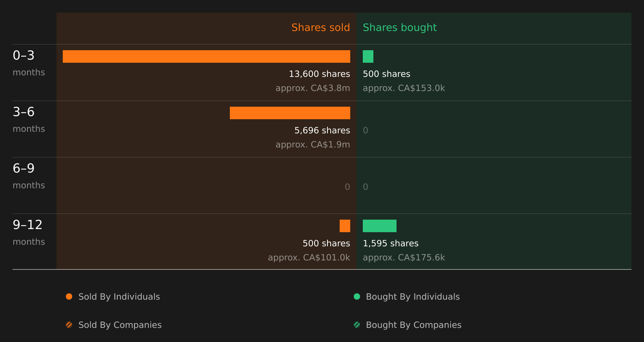Click the zero bought value in 6–9 months row
The image size is (644, 342).
coord(366,187)
